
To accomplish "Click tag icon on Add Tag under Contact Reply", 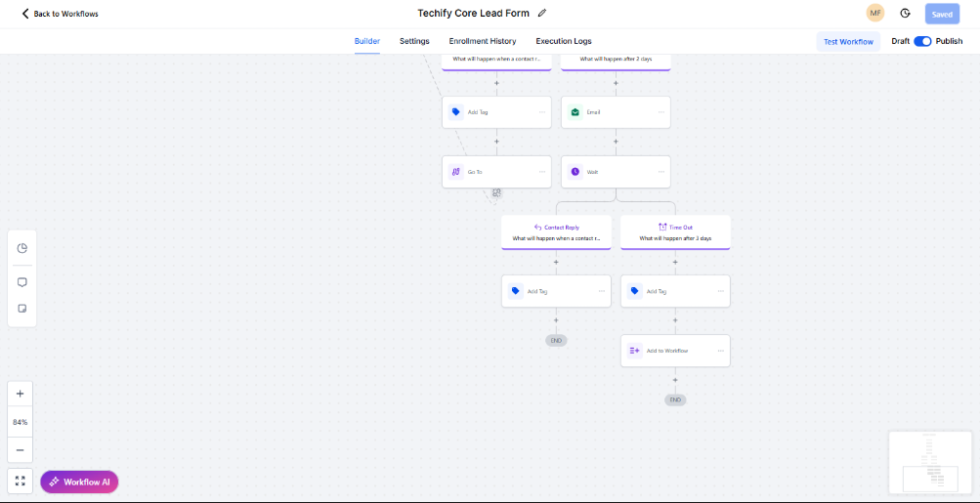I will click(x=516, y=291).
